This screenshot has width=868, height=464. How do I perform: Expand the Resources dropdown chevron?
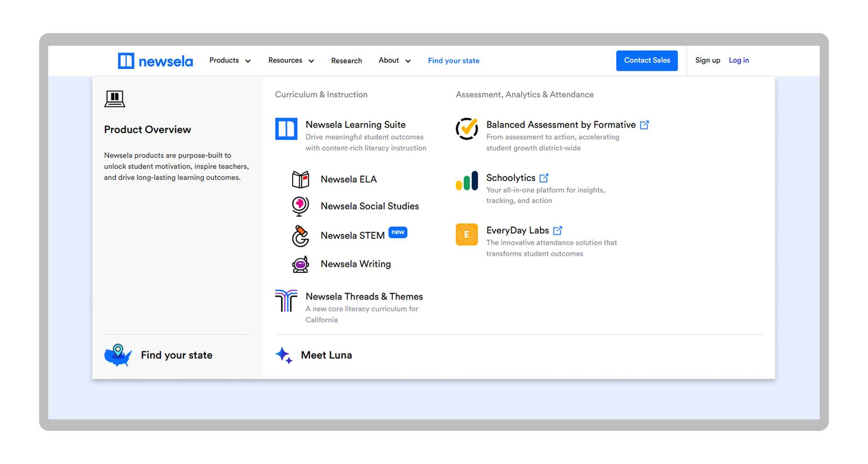(311, 61)
